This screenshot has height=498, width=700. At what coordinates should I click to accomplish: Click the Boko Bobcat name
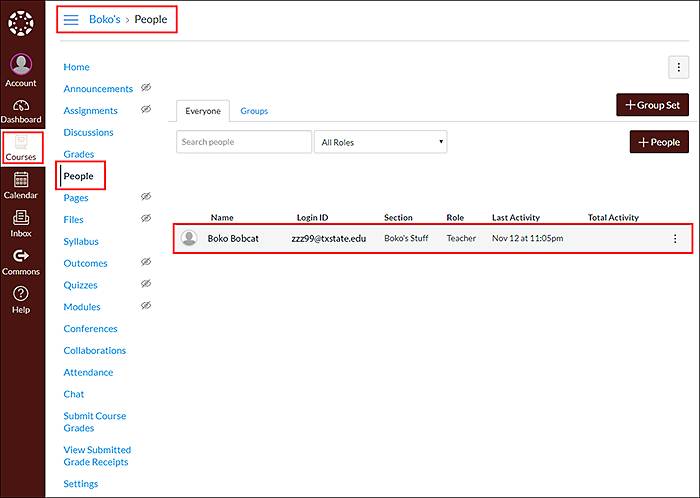(233, 239)
